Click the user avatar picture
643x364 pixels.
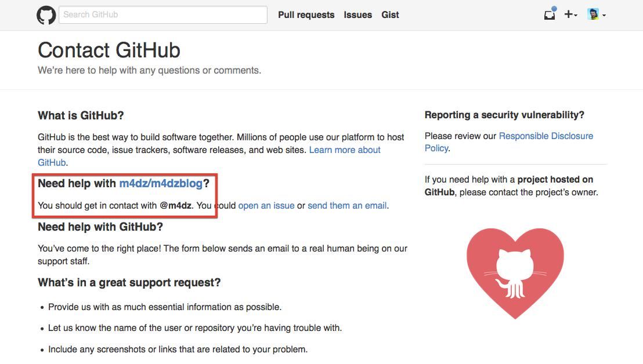point(593,14)
